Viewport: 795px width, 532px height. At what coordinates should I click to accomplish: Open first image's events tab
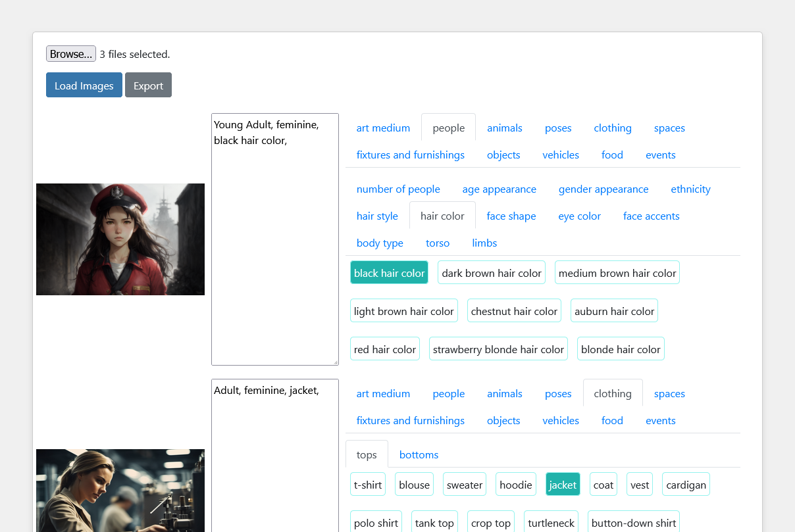(x=661, y=155)
